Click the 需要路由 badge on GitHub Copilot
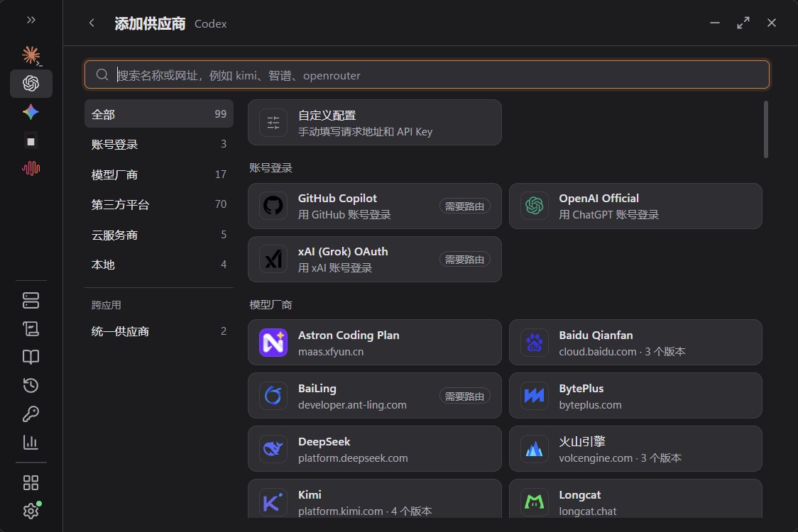 [464, 206]
